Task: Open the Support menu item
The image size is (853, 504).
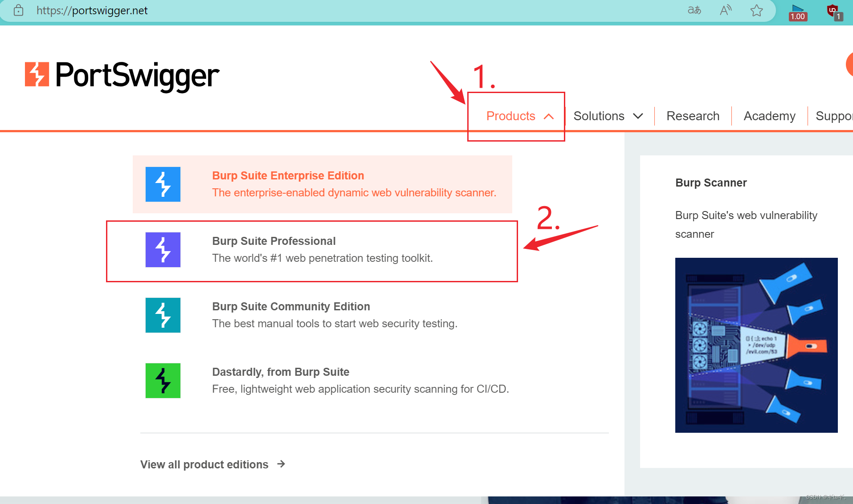Action: [834, 116]
